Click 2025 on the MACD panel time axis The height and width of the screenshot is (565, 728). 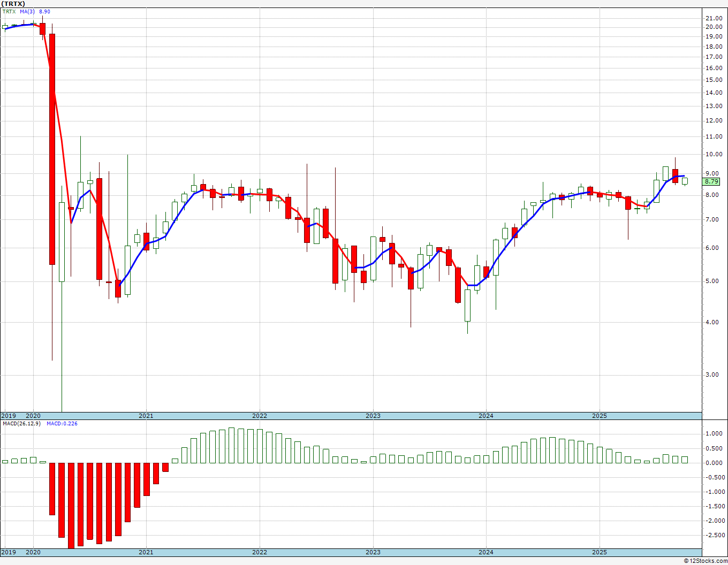point(600,552)
